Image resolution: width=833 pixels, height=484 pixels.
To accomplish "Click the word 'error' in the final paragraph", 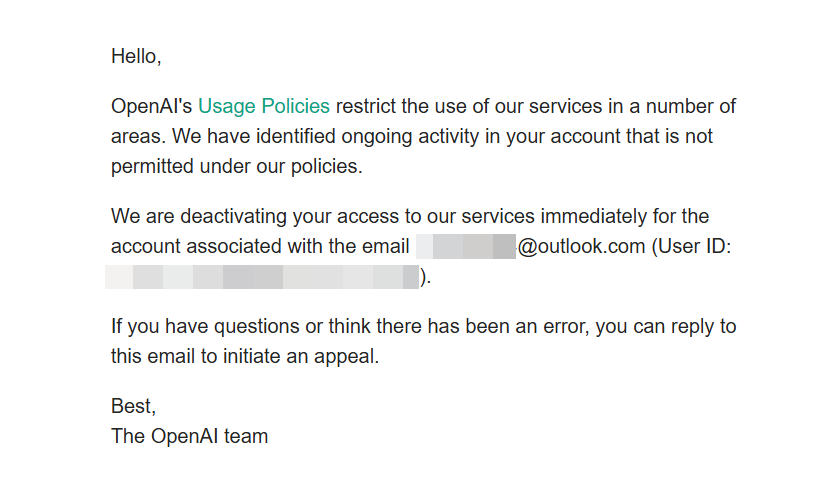I will click(565, 326).
